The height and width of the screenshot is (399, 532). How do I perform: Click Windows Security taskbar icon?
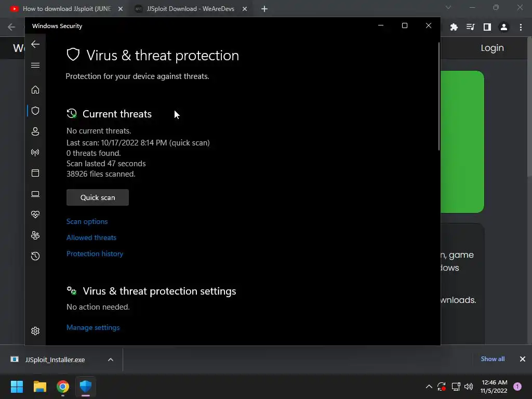pos(86,387)
